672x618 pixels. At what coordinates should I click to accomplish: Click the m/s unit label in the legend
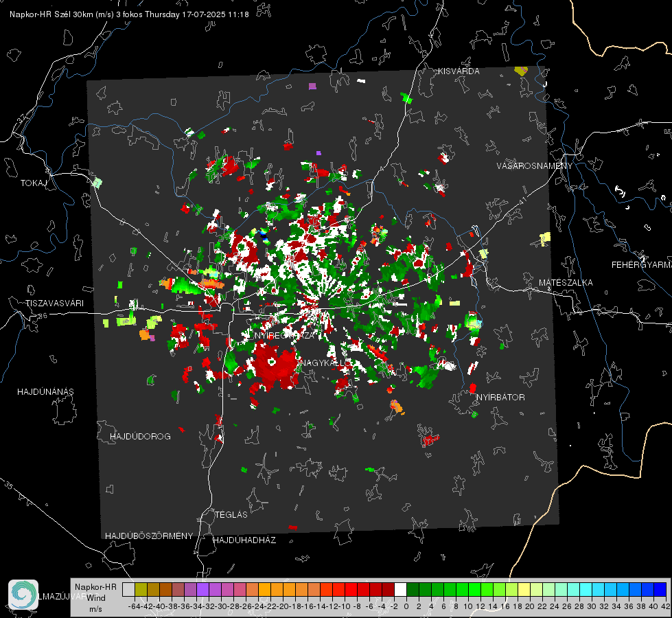click(95, 609)
